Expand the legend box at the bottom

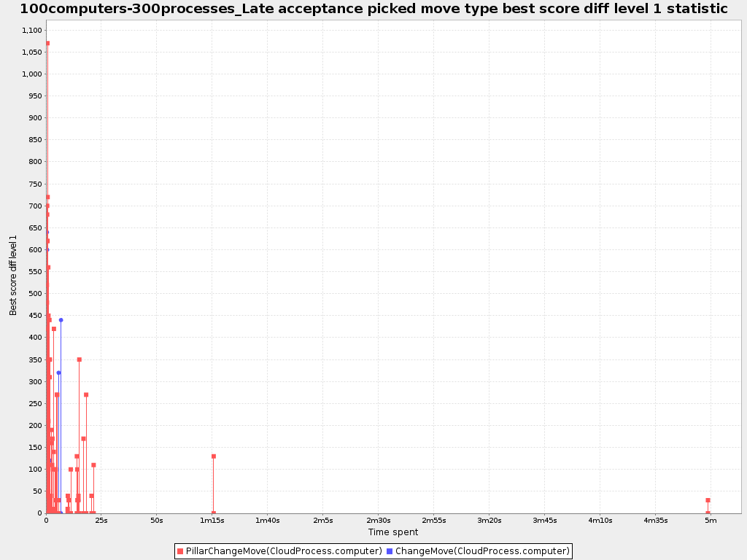pyautogui.click(x=373, y=551)
